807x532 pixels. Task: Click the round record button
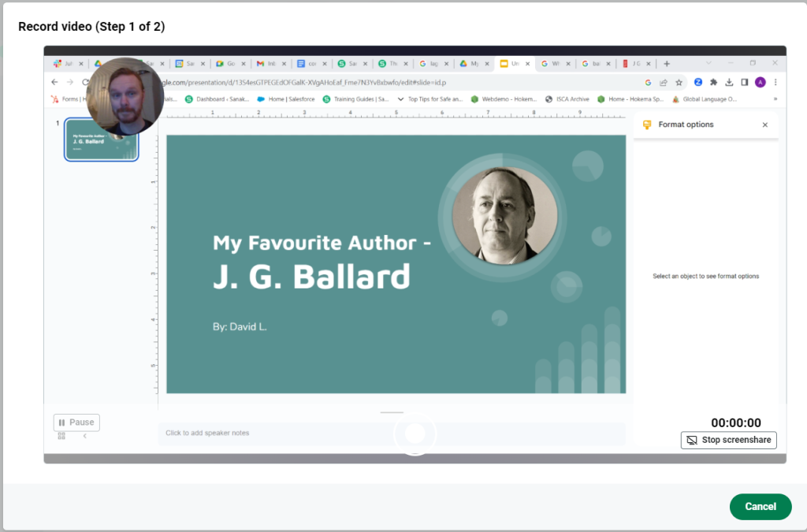(415, 433)
